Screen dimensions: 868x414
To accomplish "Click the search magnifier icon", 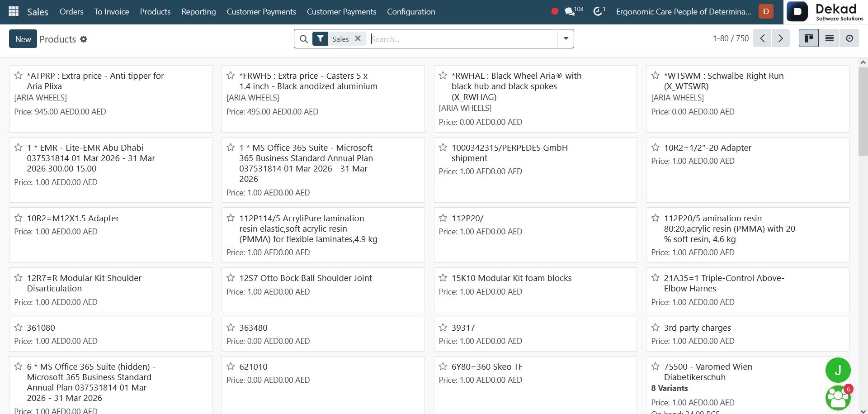I will [x=304, y=39].
